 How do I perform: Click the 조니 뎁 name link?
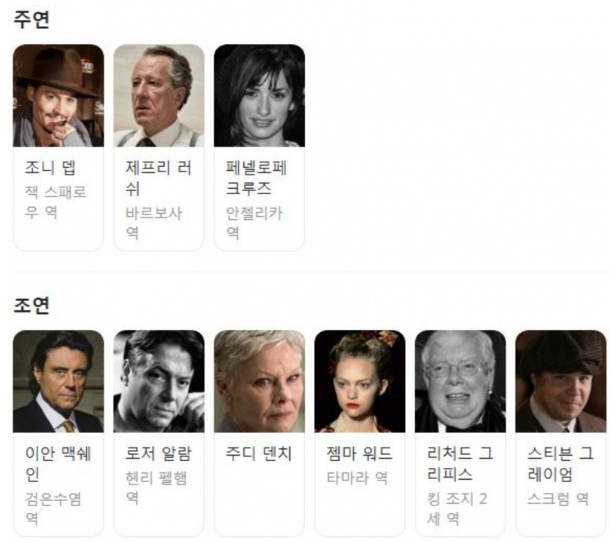coord(50,168)
